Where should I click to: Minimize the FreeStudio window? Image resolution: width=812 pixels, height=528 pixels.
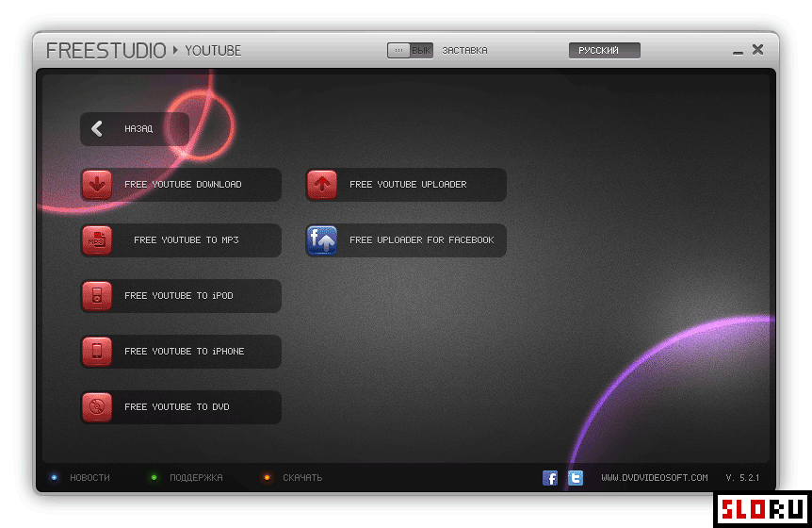[738, 51]
